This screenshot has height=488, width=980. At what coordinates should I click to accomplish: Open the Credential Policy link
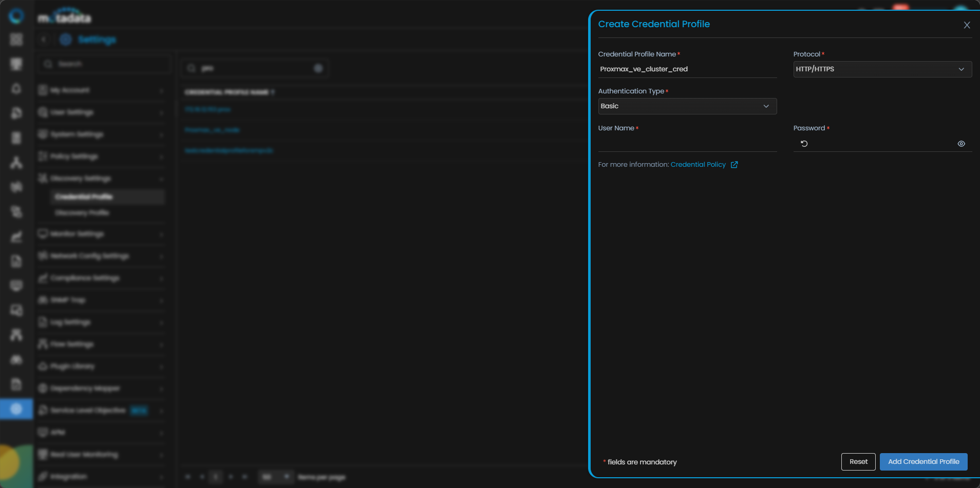698,165
